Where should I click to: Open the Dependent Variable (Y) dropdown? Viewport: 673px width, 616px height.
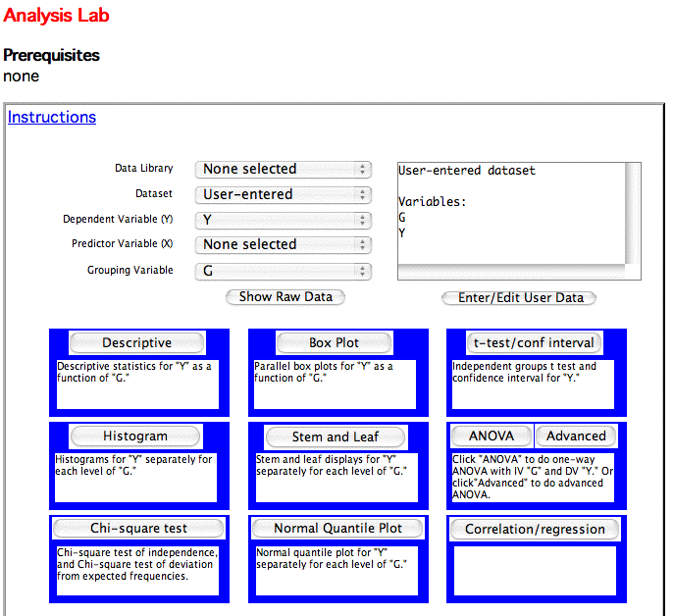point(283,220)
